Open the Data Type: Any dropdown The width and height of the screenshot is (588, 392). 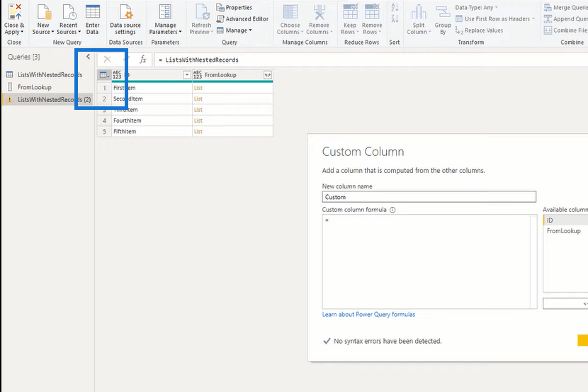click(x=477, y=8)
